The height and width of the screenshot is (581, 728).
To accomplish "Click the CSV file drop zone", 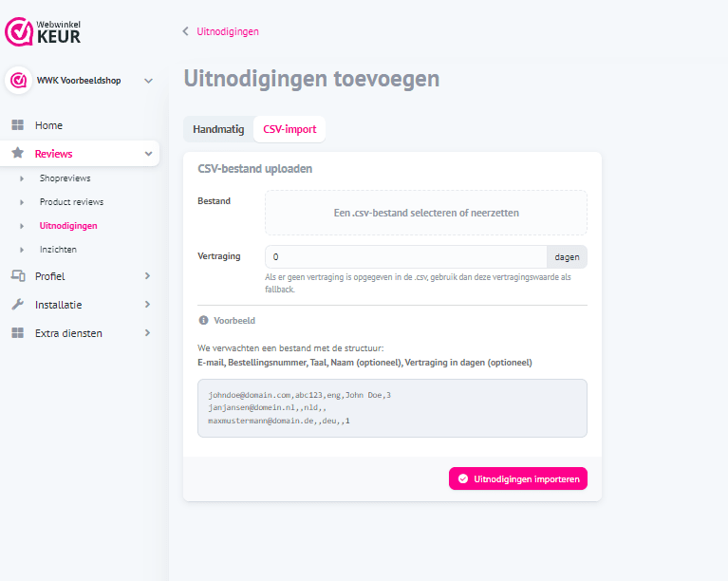I will 425,213.
